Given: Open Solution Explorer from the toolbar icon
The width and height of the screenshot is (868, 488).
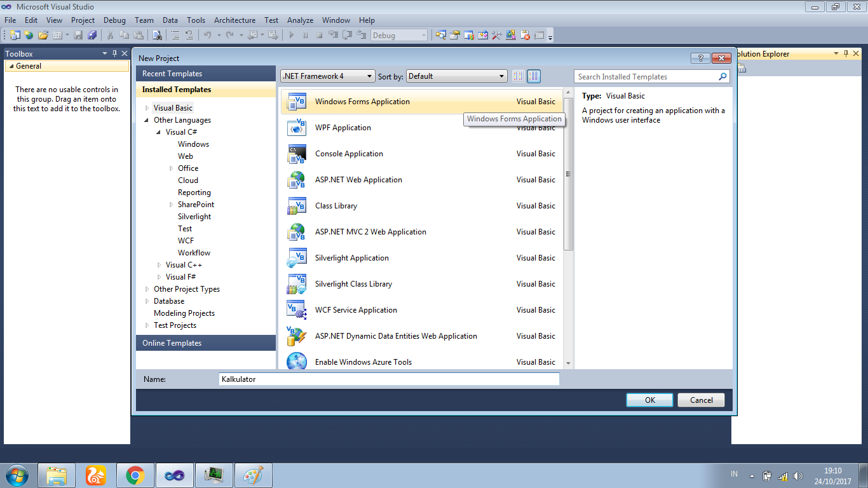Looking at the screenshot, I should coord(440,36).
